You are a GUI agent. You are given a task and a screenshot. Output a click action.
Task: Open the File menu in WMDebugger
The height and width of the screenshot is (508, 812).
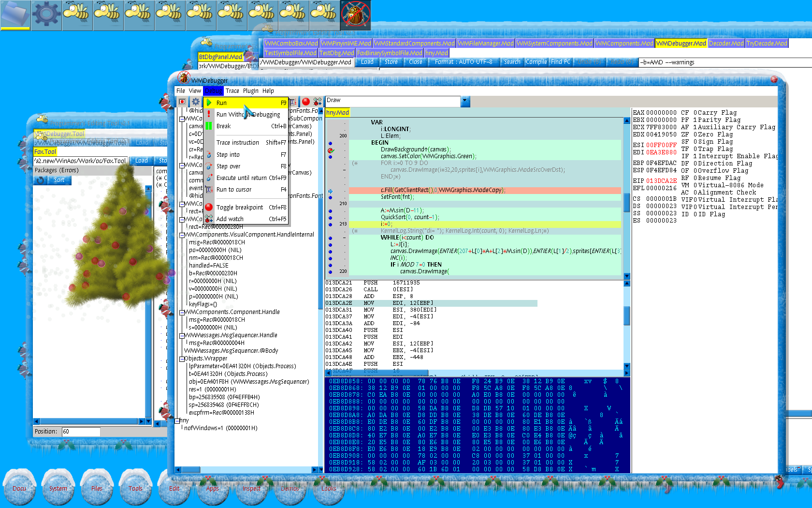point(181,91)
